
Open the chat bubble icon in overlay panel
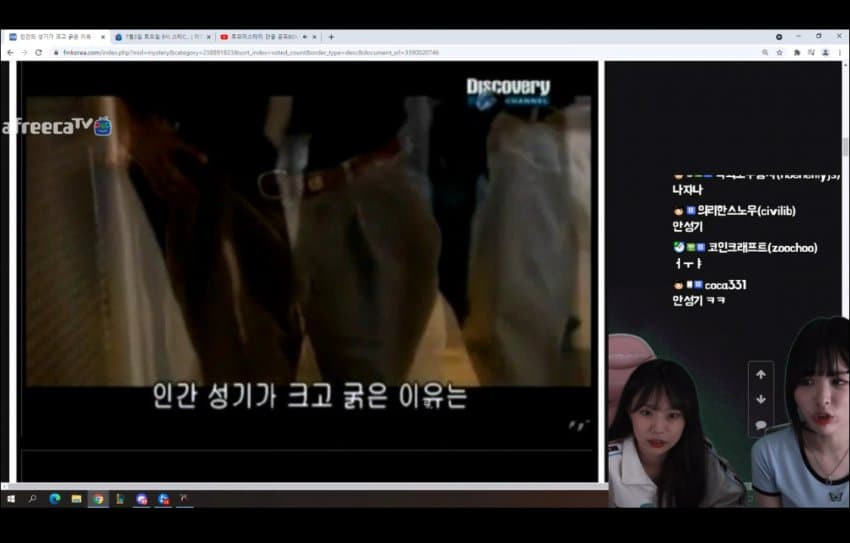(761, 425)
